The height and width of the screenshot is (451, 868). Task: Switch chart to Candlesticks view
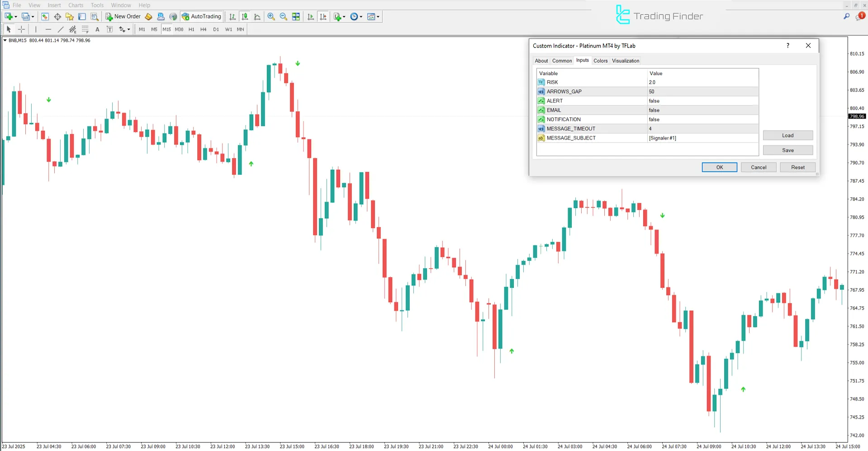coord(245,16)
